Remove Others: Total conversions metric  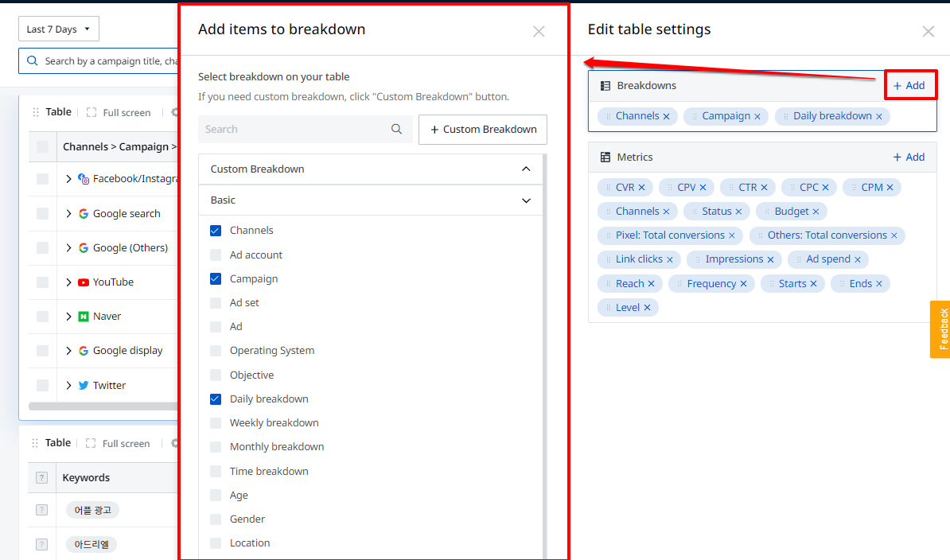coord(894,235)
